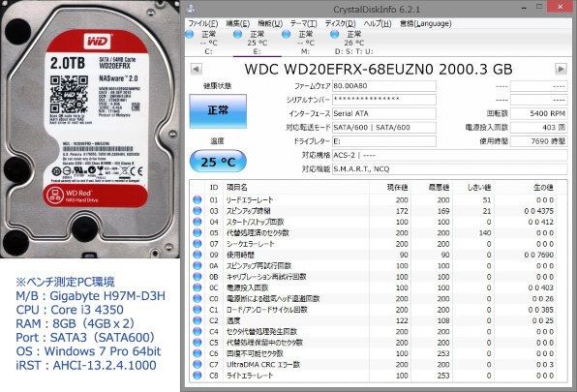Click the 5400 RPM rotation field
This screenshot has width=577, height=392.
tap(538, 113)
